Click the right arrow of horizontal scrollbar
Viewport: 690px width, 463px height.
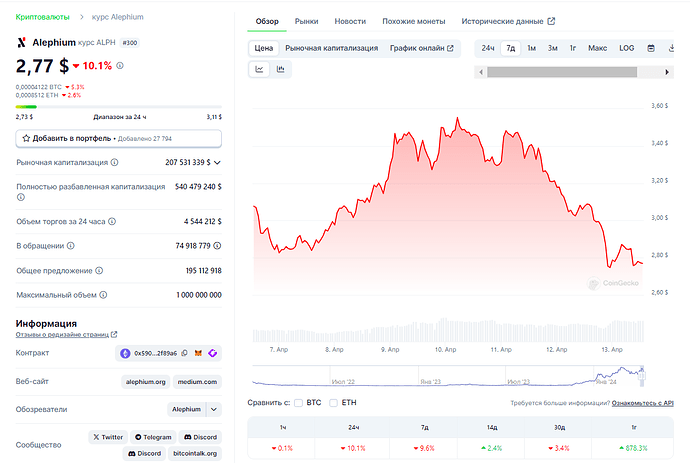pyautogui.click(x=667, y=72)
